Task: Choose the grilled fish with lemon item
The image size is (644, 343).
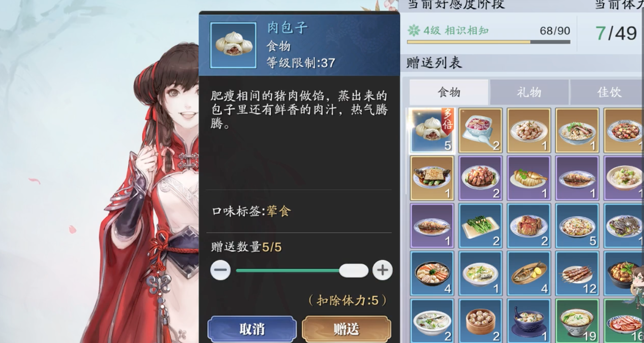Action: pos(528,273)
